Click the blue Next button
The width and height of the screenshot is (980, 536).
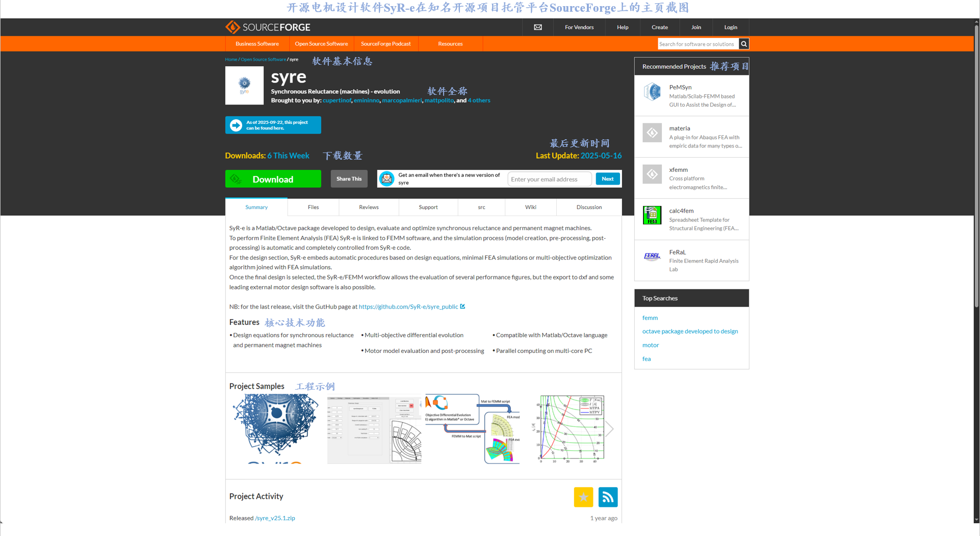pos(607,179)
